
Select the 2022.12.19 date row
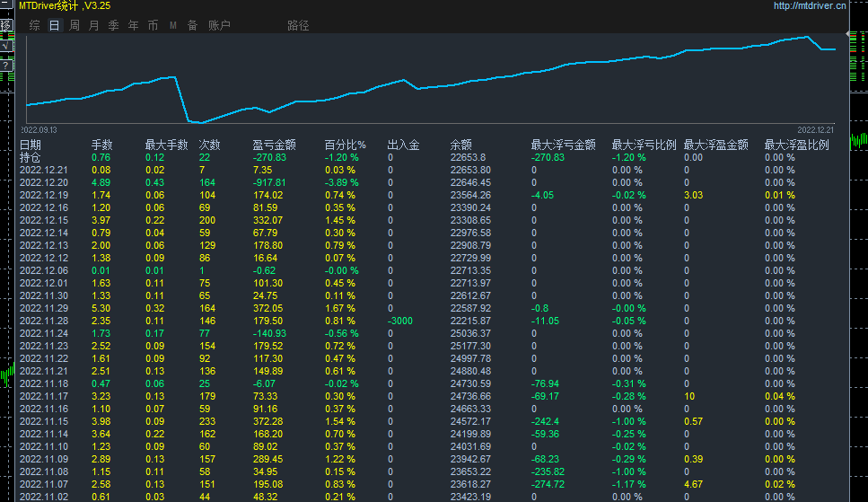(x=44, y=195)
